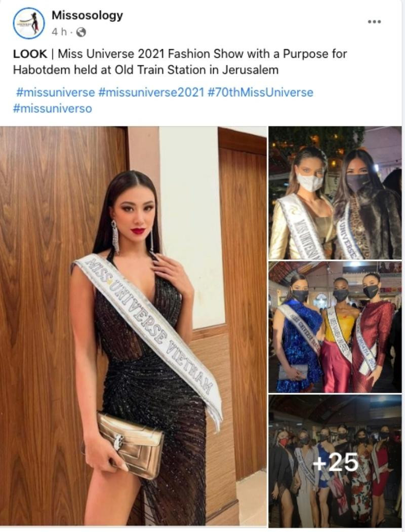Open the #70thMissUniverse hashtag
Screen dimensions: 405x532
(x=260, y=92)
